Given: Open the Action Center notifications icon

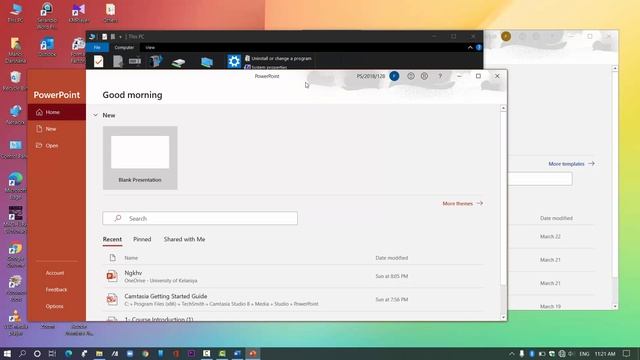Looking at the screenshot, I should 627,354.
